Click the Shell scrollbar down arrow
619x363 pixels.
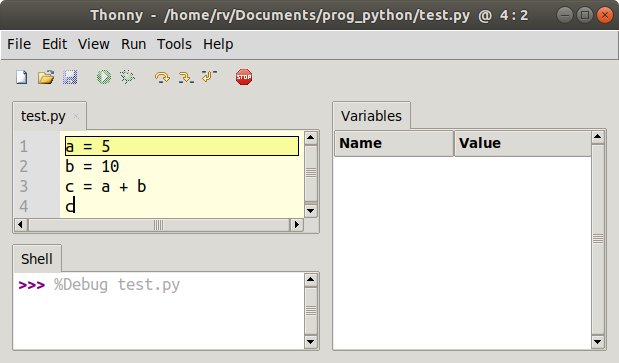coord(311,342)
